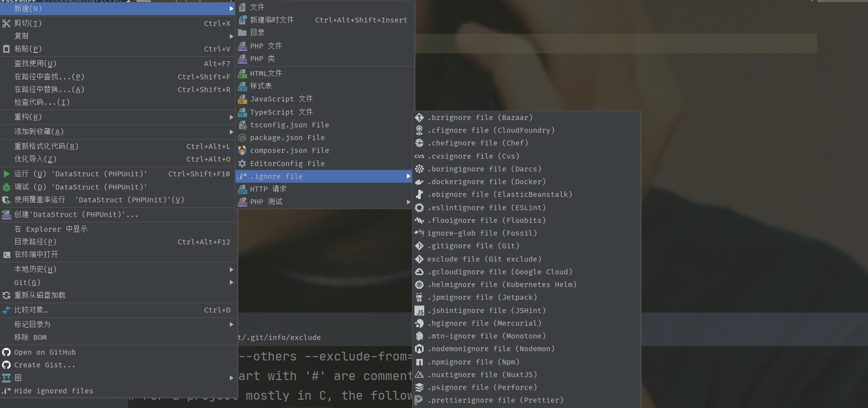Choose .flooignore file (Floobits)
Viewport: 868px width, 408px height.
[x=527, y=220]
